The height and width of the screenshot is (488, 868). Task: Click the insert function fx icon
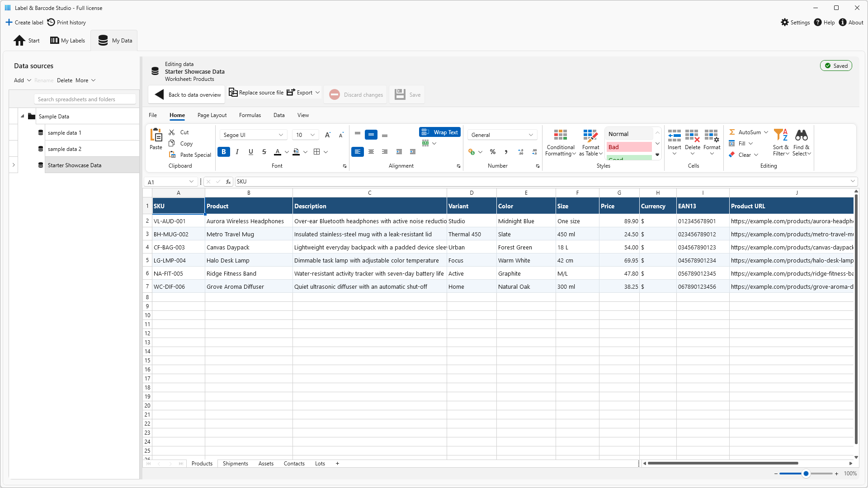click(228, 182)
